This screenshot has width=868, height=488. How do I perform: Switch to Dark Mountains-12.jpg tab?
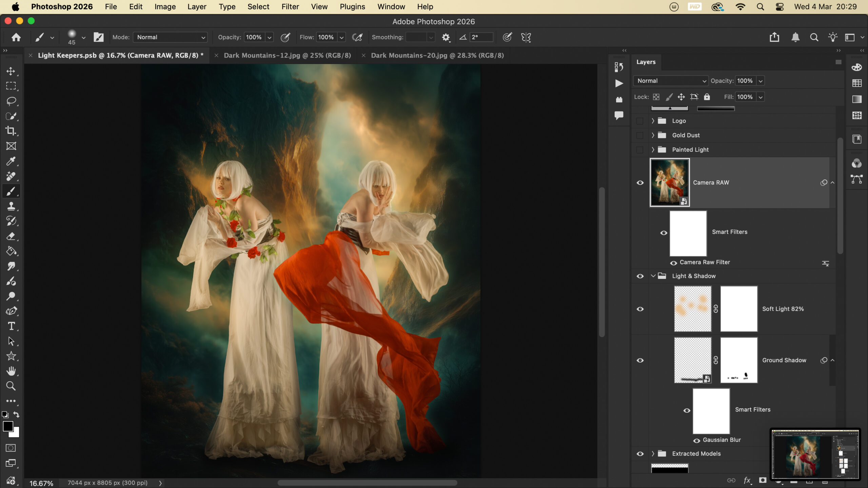coord(287,55)
